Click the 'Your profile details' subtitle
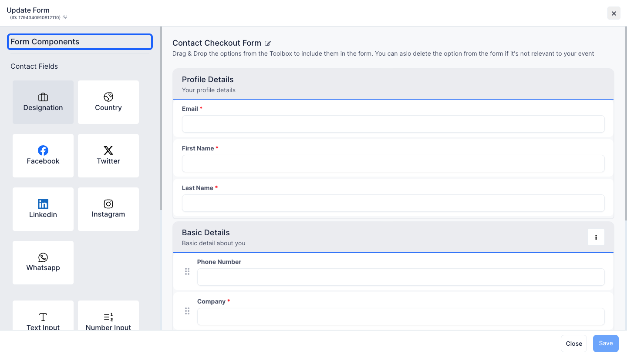627x364 pixels. coord(209,90)
